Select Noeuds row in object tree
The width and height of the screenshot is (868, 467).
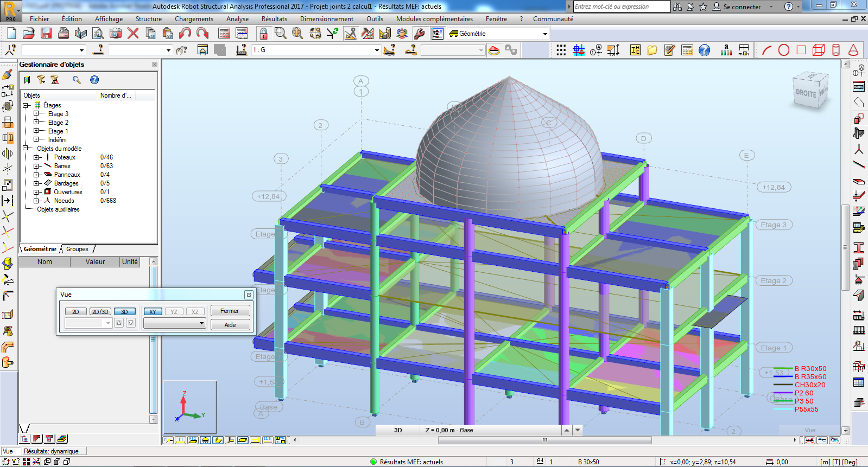coord(64,201)
